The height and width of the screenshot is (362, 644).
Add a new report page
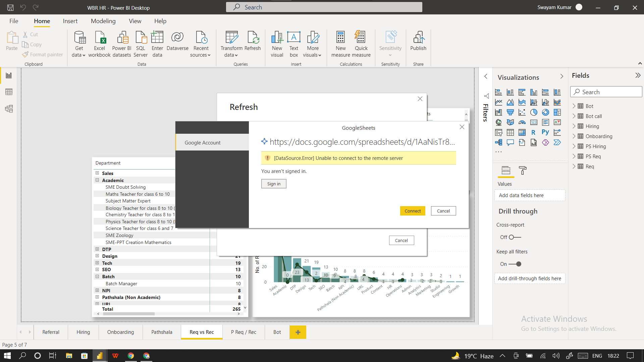click(x=298, y=332)
